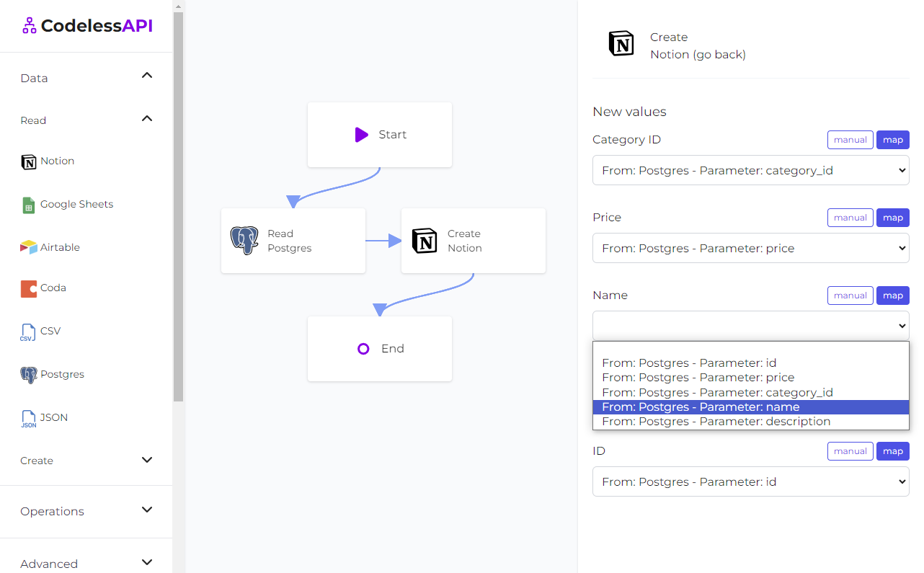
Task: Click the 'Operations' section heading
Action: click(52, 511)
